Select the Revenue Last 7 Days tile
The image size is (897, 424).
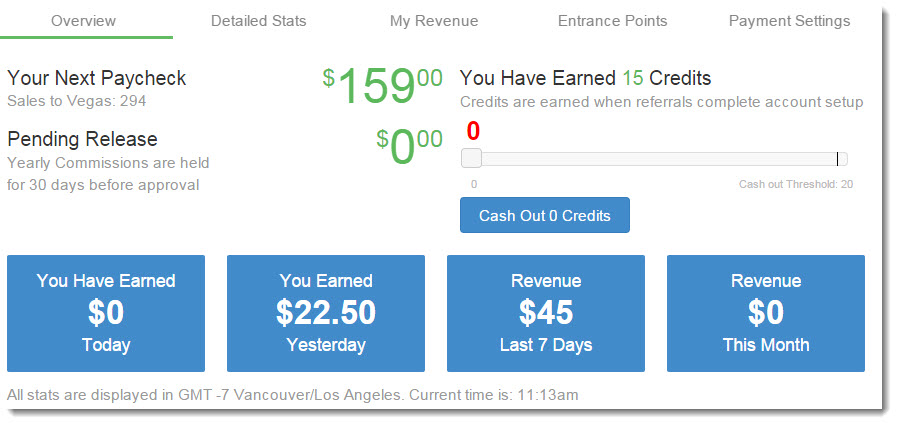[546, 314]
